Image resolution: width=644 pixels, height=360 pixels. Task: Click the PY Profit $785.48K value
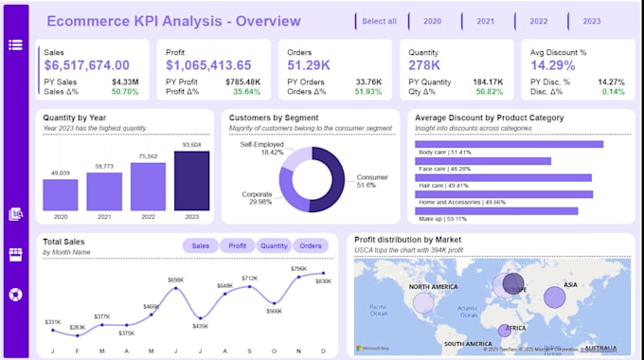tap(242, 82)
